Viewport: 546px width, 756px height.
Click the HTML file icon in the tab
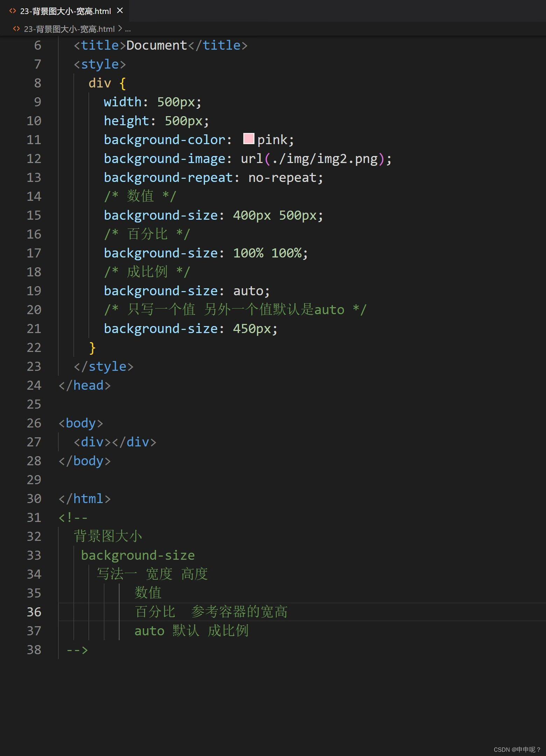13,11
